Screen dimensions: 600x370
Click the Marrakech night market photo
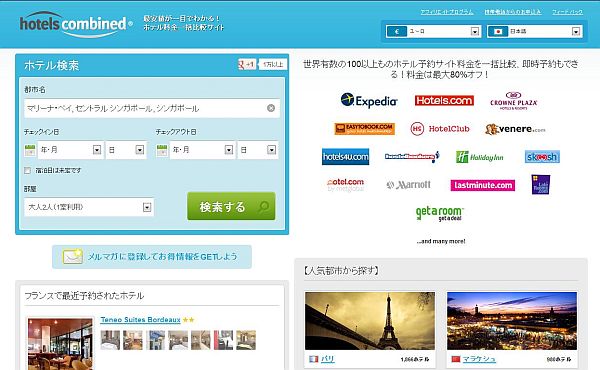[x=512, y=321]
